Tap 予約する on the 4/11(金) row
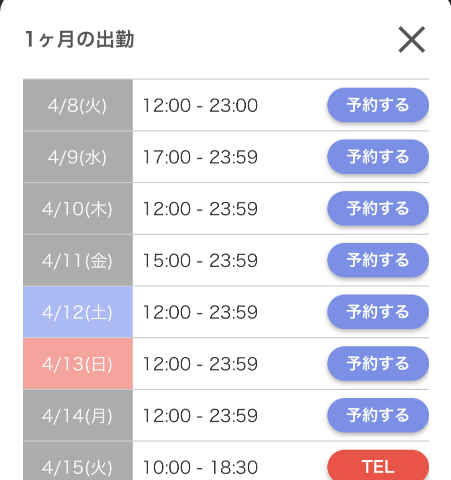 click(x=378, y=260)
